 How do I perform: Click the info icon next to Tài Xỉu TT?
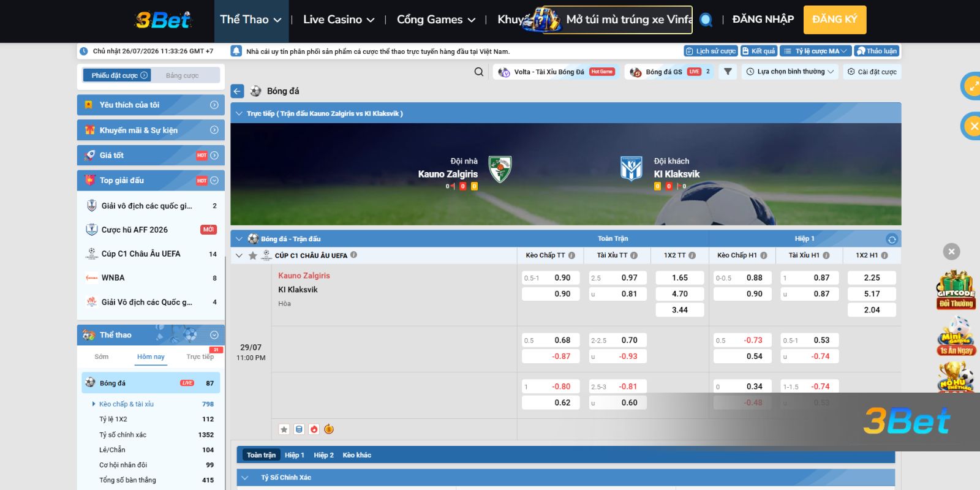point(634,255)
